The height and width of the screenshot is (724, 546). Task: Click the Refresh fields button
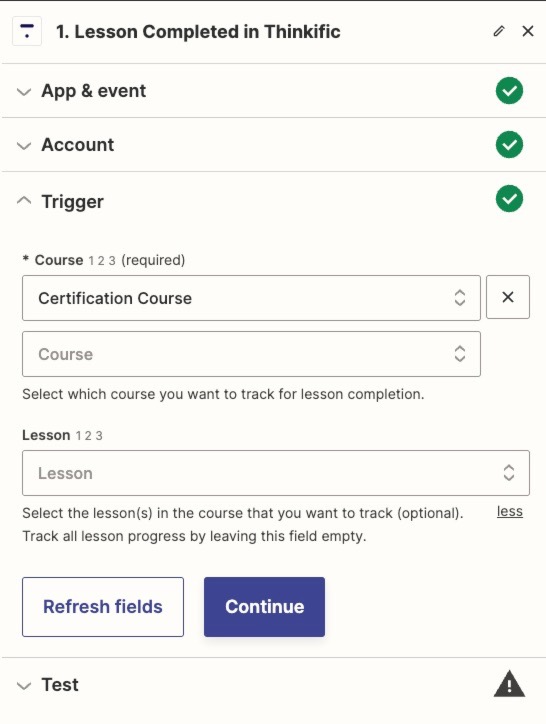(103, 607)
